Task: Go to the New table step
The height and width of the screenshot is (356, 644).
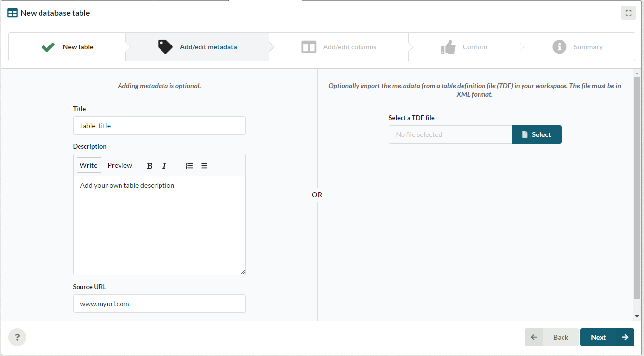Action: point(68,47)
